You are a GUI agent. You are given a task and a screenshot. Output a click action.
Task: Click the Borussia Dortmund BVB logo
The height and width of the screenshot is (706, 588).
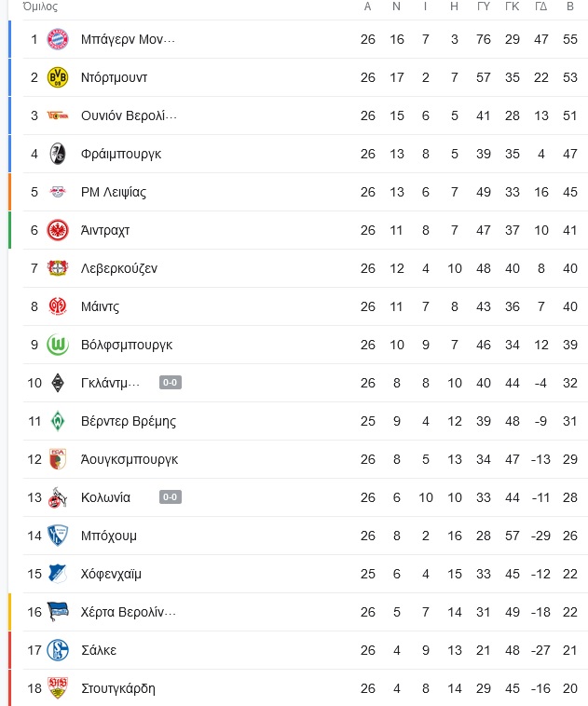(x=58, y=77)
